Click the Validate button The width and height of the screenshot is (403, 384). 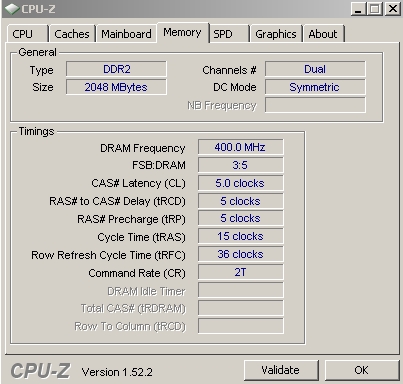tap(281, 370)
